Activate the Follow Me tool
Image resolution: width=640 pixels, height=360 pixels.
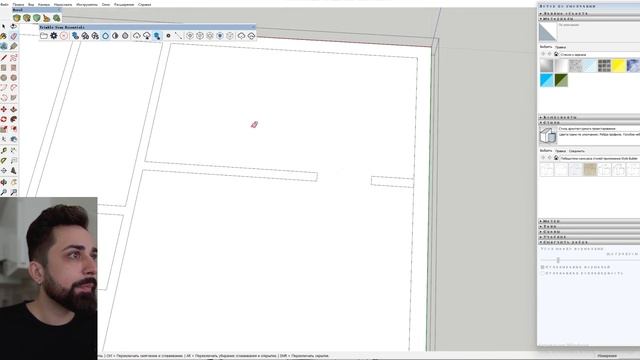(x=13, y=119)
